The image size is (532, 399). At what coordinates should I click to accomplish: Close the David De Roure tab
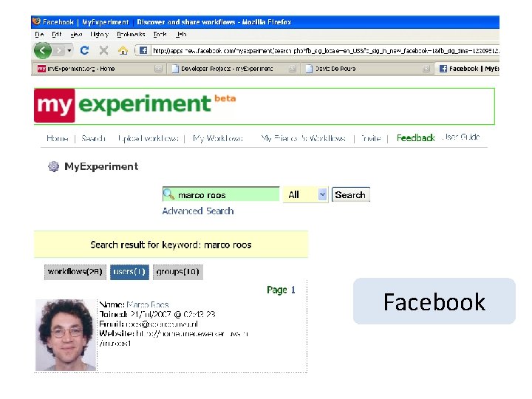pyautogui.click(x=426, y=69)
